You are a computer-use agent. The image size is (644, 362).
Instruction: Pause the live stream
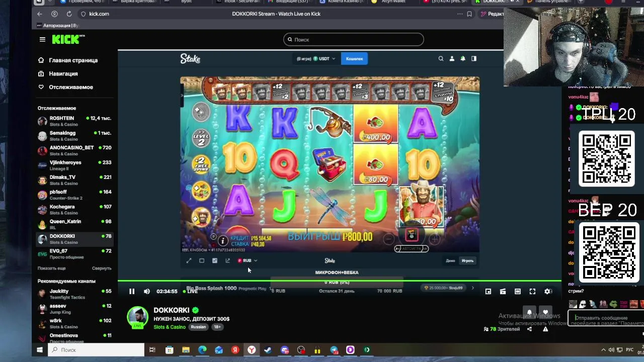click(x=132, y=292)
